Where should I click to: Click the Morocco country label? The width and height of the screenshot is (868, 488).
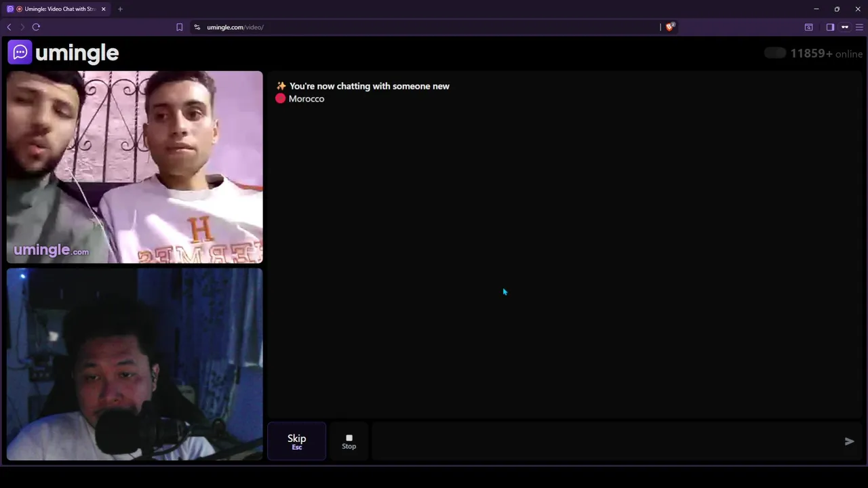[307, 99]
